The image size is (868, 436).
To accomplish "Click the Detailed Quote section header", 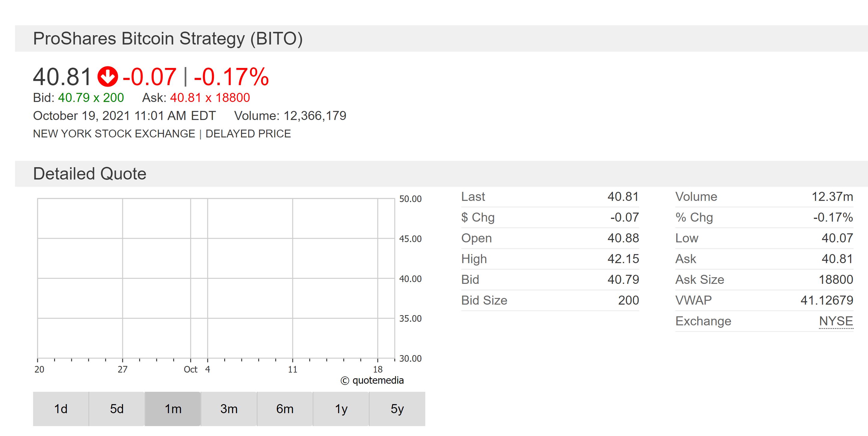I will click(90, 174).
